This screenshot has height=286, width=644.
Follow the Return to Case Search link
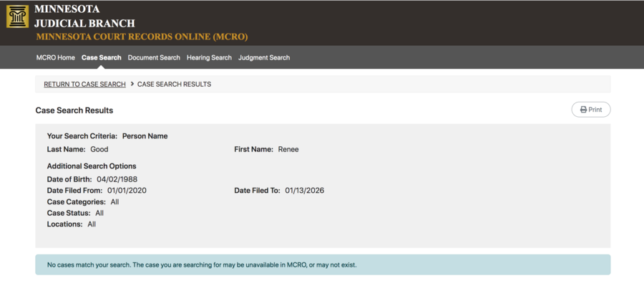(84, 85)
